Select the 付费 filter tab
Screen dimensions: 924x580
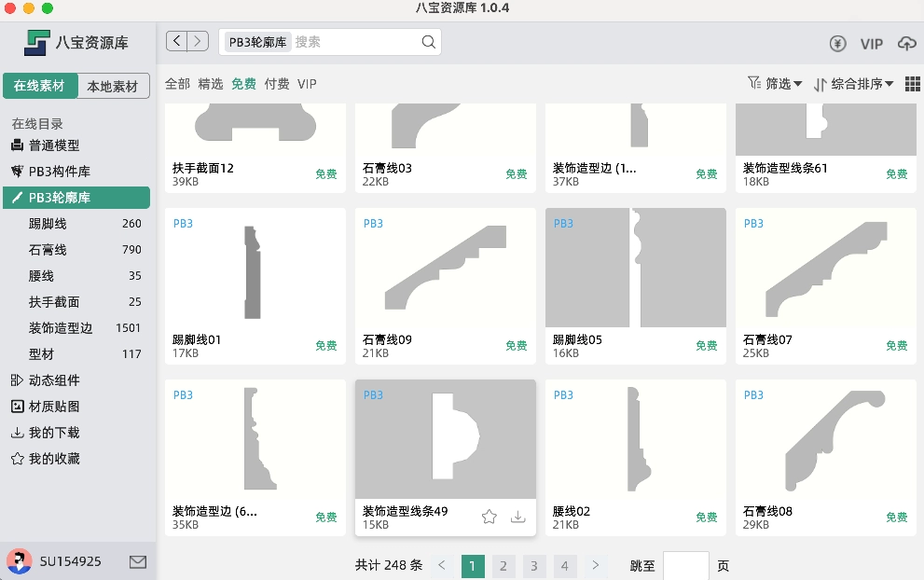277,84
